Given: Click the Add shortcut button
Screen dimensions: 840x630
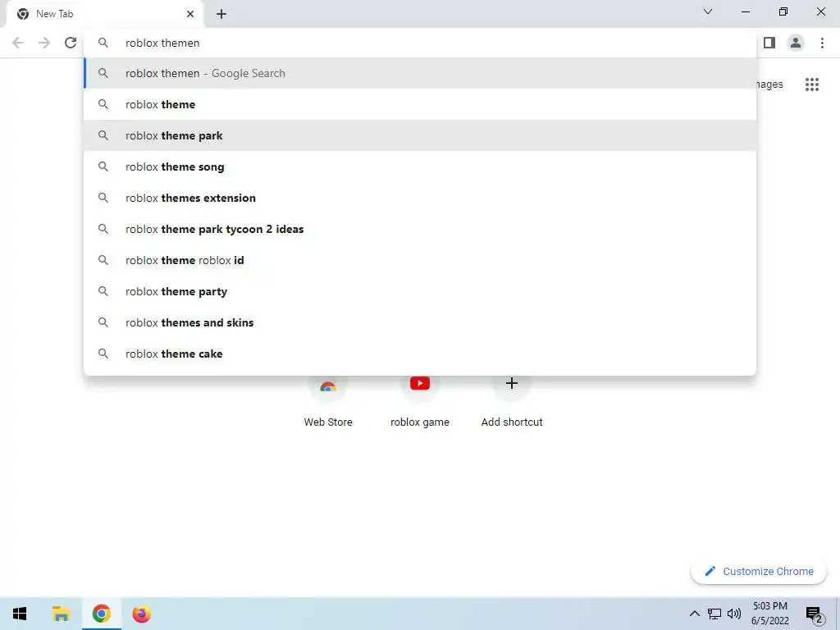Looking at the screenshot, I should [512, 402].
